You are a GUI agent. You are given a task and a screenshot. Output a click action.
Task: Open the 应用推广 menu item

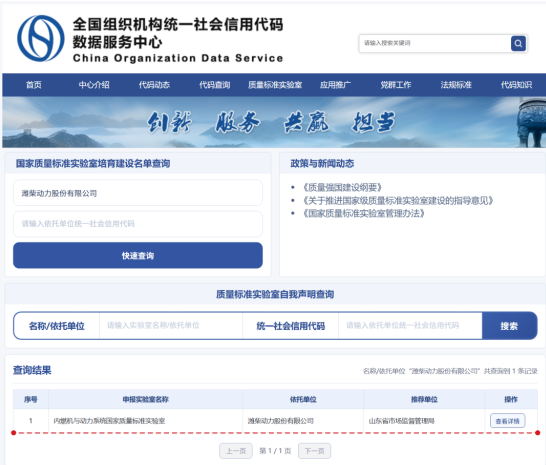pyautogui.click(x=335, y=85)
